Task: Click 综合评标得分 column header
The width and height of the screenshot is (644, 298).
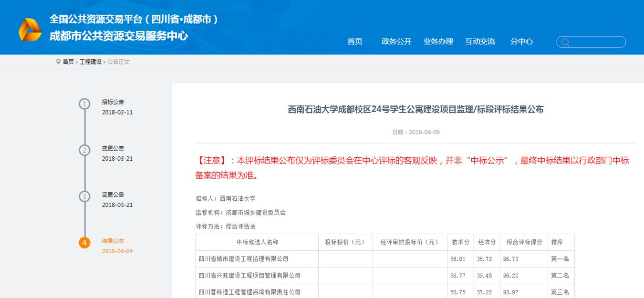Action: pos(524,242)
